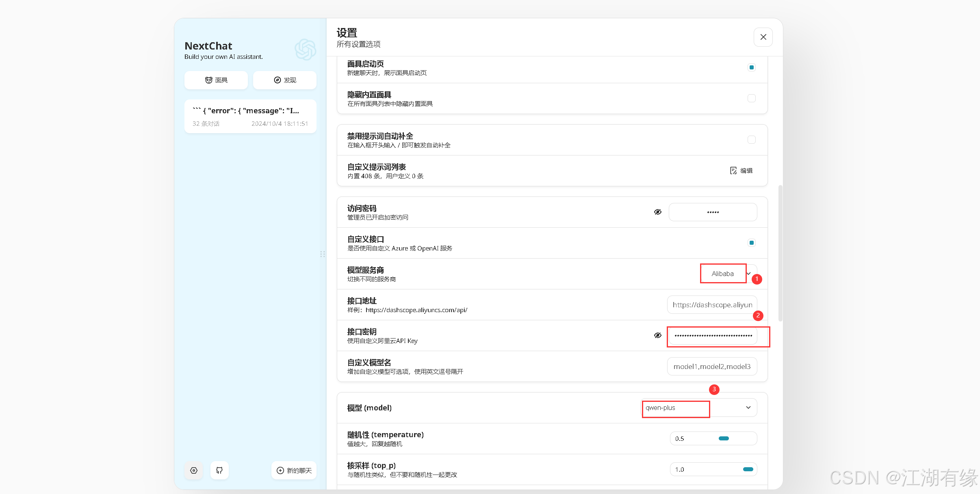Close the settings panel with X button
This screenshot has height=494, width=980.
point(763,37)
